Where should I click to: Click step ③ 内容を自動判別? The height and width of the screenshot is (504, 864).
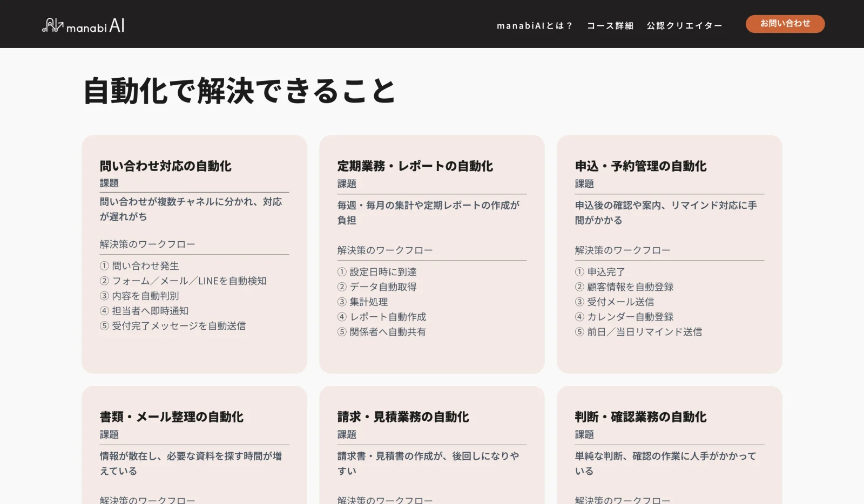point(139,296)
